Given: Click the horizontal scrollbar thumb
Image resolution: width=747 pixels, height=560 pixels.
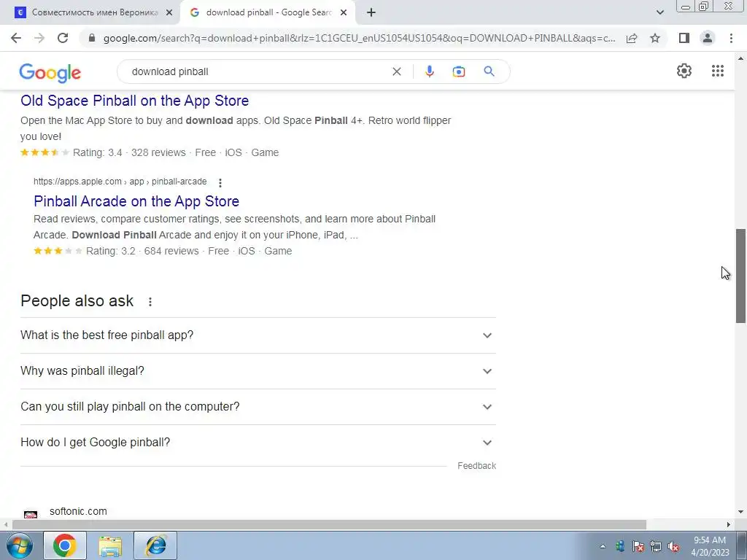Looking at the screenshot, I should point(329,524).
